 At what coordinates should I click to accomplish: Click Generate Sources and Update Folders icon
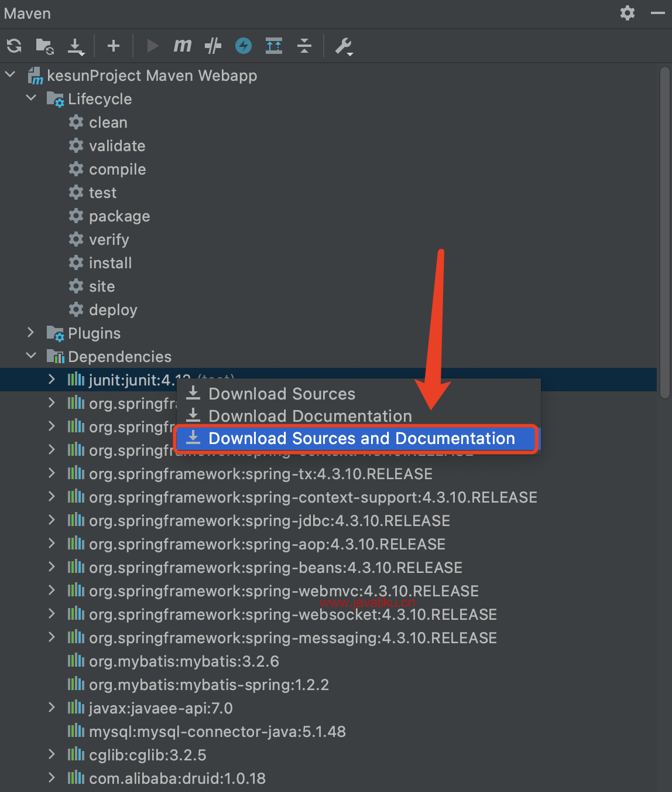(44, 46)
